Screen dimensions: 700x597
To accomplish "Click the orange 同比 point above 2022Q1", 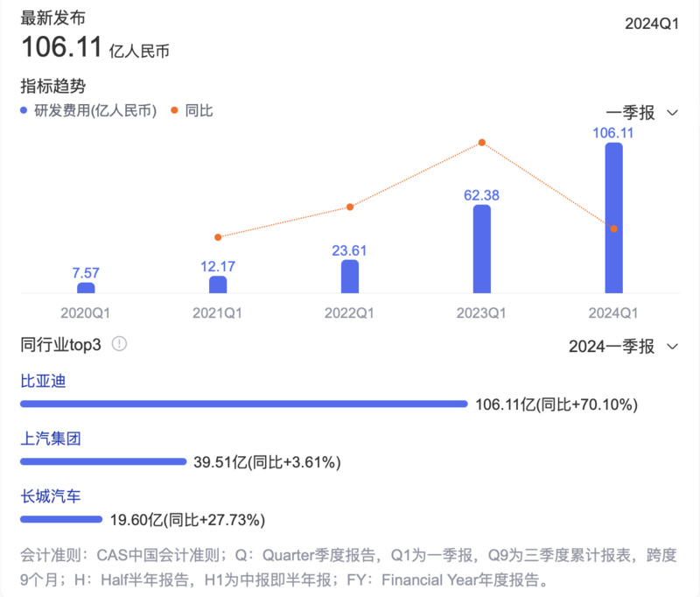I will [350, 207].
